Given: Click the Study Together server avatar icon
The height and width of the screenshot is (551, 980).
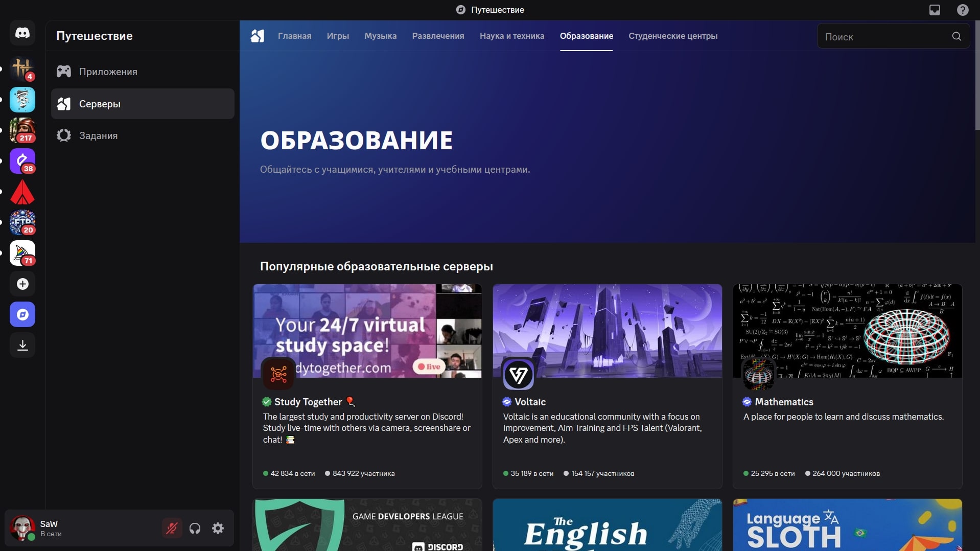Looking at the screenshot, I should (x=278, y=374).
